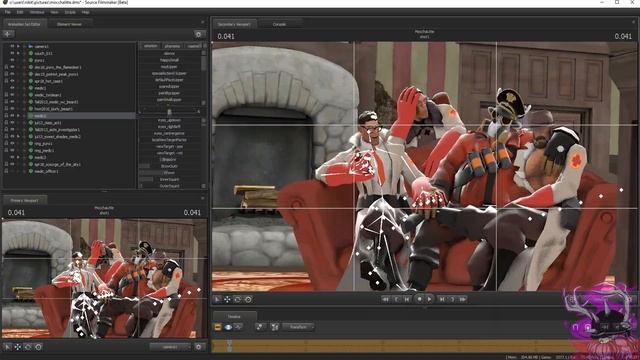Click the first preset tab left of phoneme
The height and width of the screenshot is (360, 640).
(x=150, y=46)
